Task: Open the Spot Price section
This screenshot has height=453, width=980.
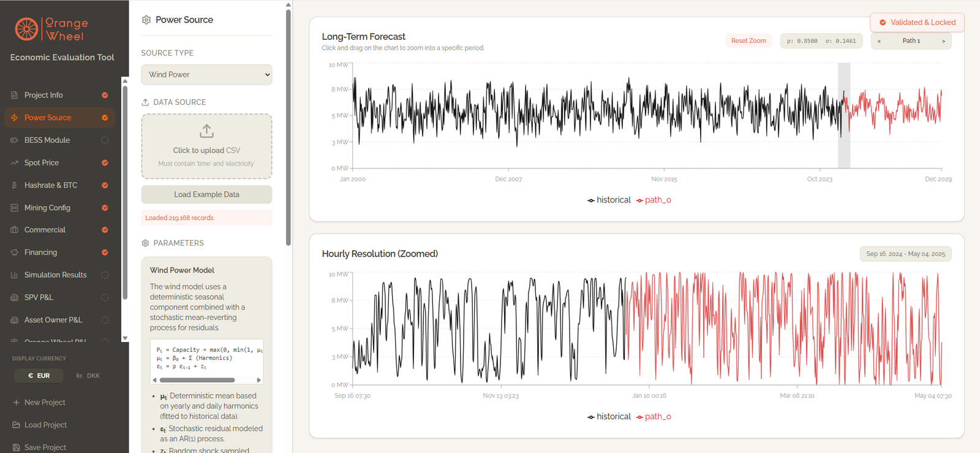Action: (x=59, y=162)
